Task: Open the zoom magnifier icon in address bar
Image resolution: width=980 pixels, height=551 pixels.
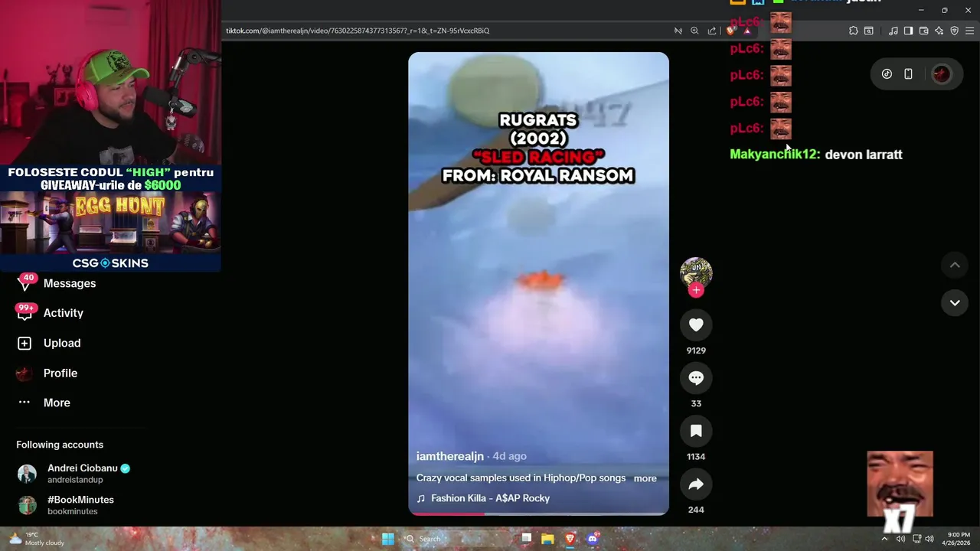Action: click(x=694, y=31)
